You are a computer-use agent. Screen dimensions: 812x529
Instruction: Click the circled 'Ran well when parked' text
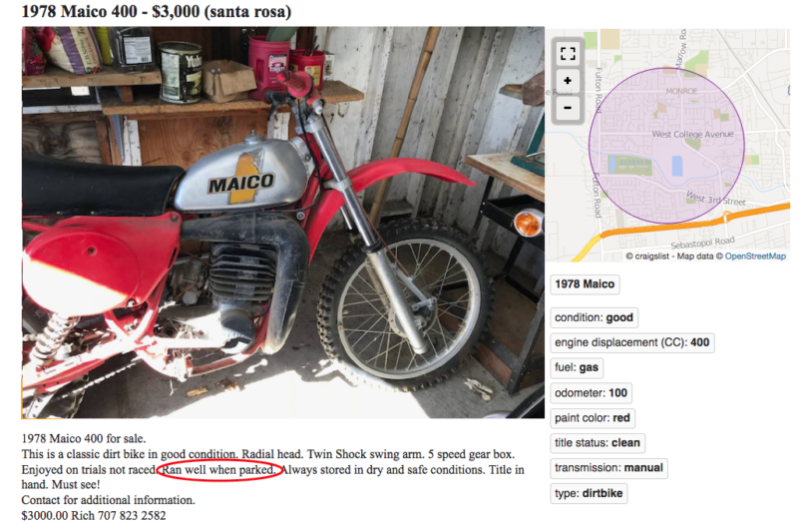click(x=218, y=470)
